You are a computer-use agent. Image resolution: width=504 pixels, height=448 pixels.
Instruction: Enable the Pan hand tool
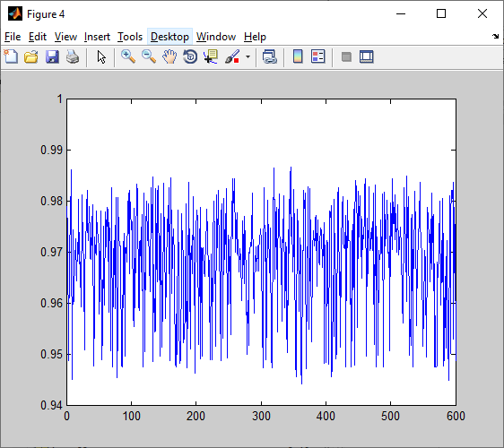pos(169,56)
